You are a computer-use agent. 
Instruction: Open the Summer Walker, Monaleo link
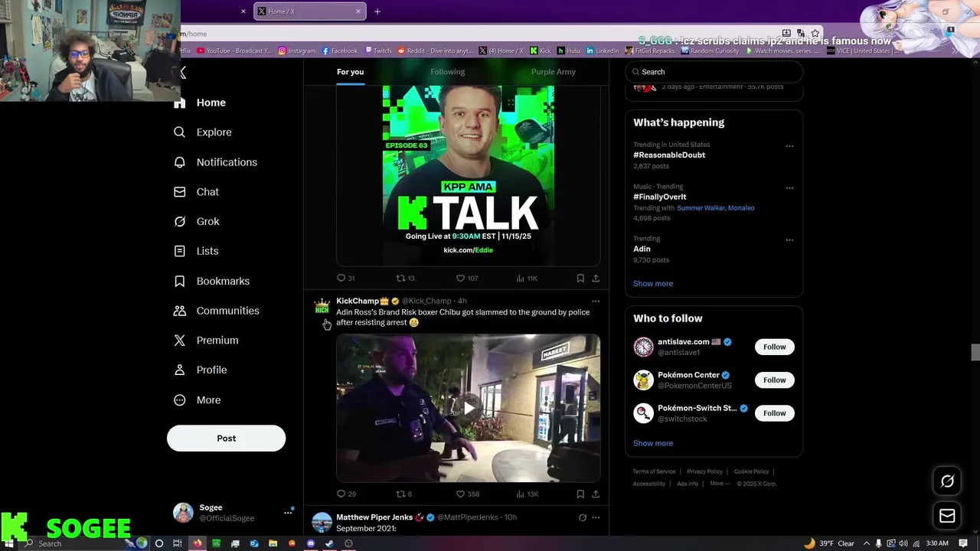point(715,208)
